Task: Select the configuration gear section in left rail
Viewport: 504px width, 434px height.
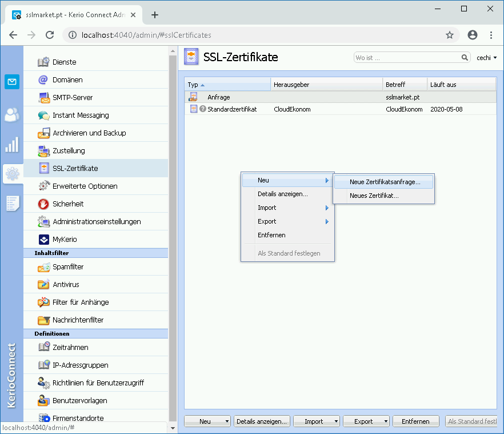Action: [13, 174]
